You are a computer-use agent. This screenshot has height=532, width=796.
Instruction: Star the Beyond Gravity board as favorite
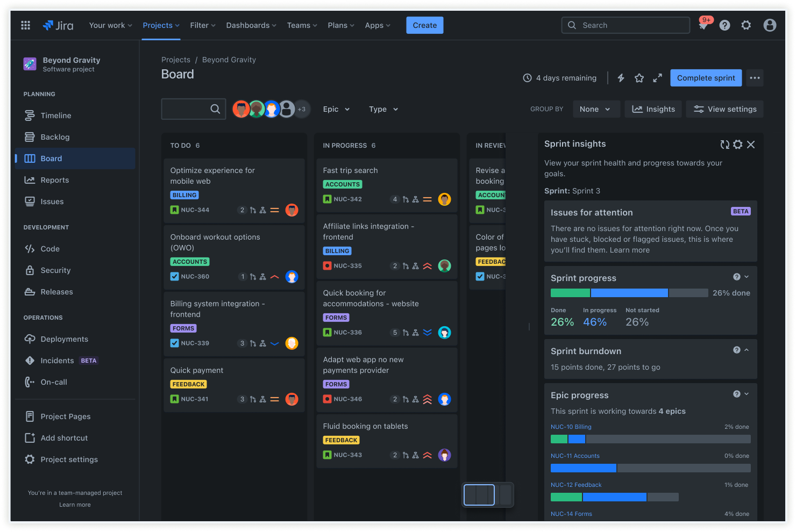[639, 77]
